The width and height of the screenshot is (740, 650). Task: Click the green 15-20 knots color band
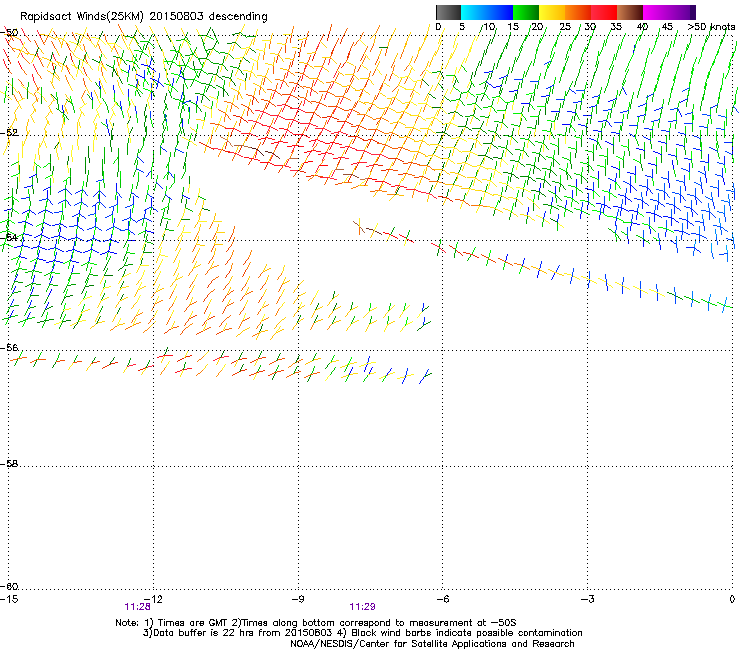coord(526,12)
